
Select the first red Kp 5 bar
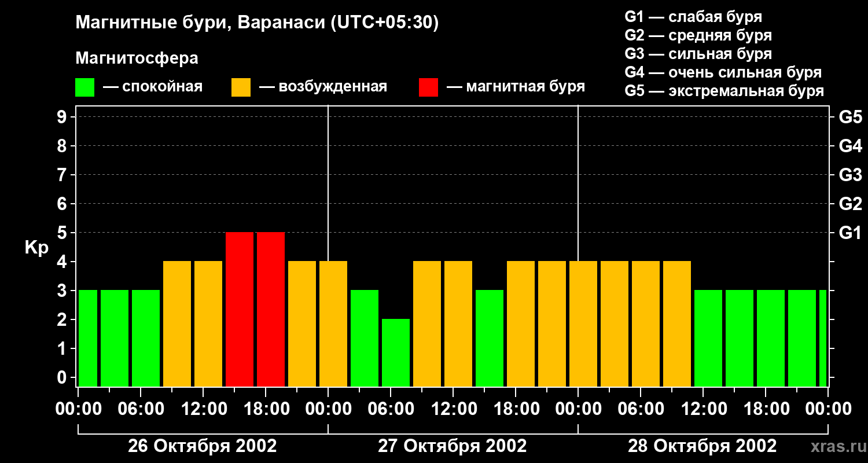[x=240, y=310]
